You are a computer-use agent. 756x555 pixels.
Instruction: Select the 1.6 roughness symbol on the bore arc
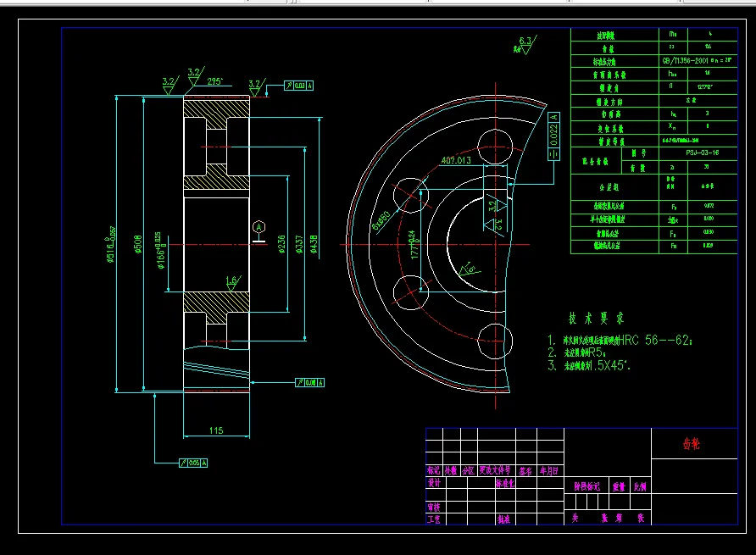[470, 269]
